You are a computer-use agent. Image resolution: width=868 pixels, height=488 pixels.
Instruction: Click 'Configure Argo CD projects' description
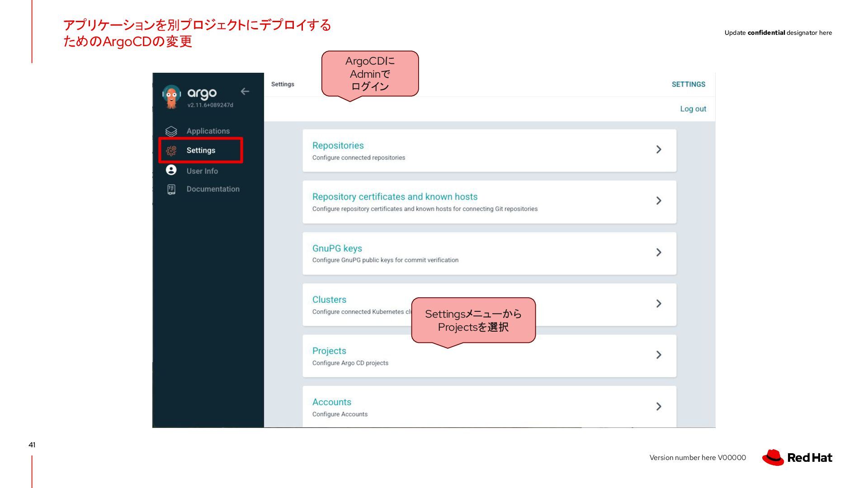point(350,363)
